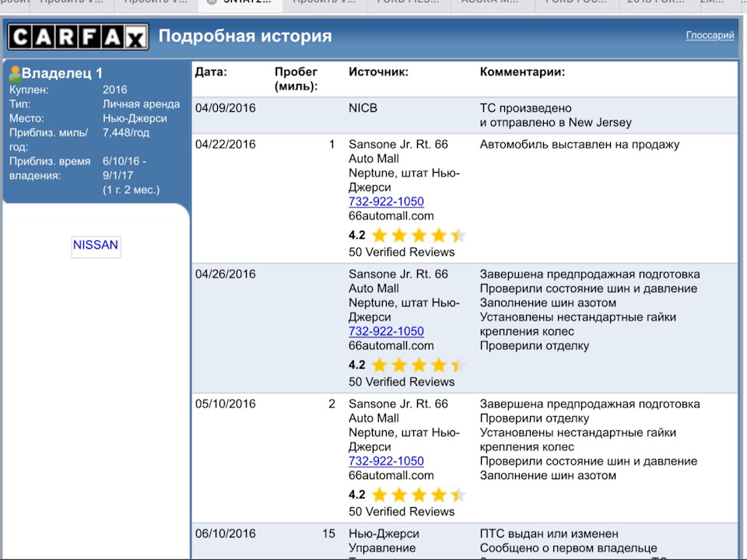The image size is (747, 560).
Task: Click the star rating in the 05/10/2016 row
Action: coord(419,495)
